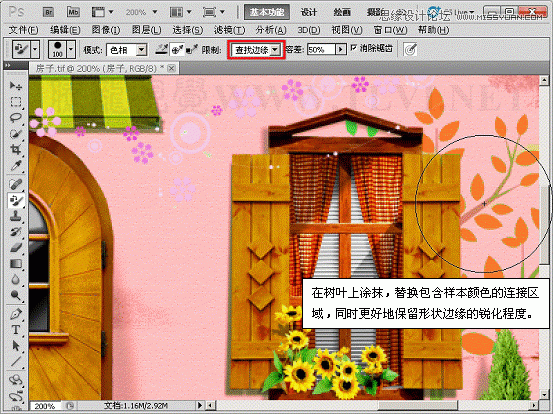
Task: Choose Sampling: Continuous option
Action: (x=162, y=49)
